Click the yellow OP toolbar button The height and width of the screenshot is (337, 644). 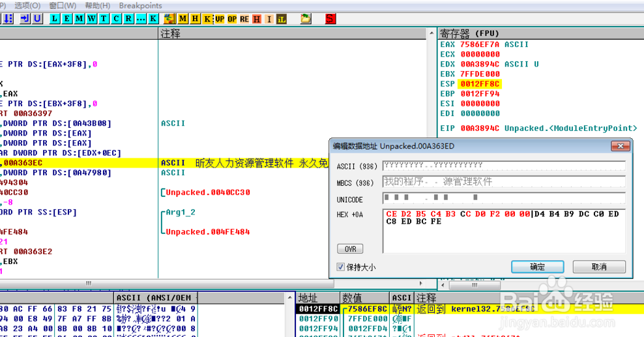[x=232, y=19]
